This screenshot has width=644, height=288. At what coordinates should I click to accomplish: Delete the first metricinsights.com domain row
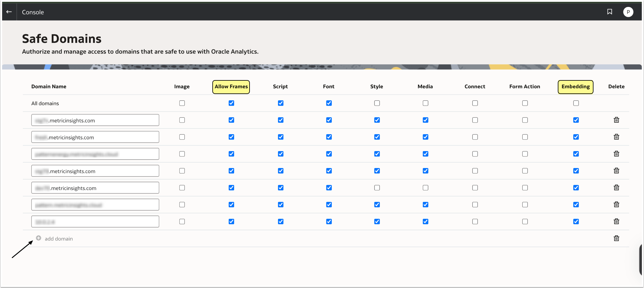616,120
